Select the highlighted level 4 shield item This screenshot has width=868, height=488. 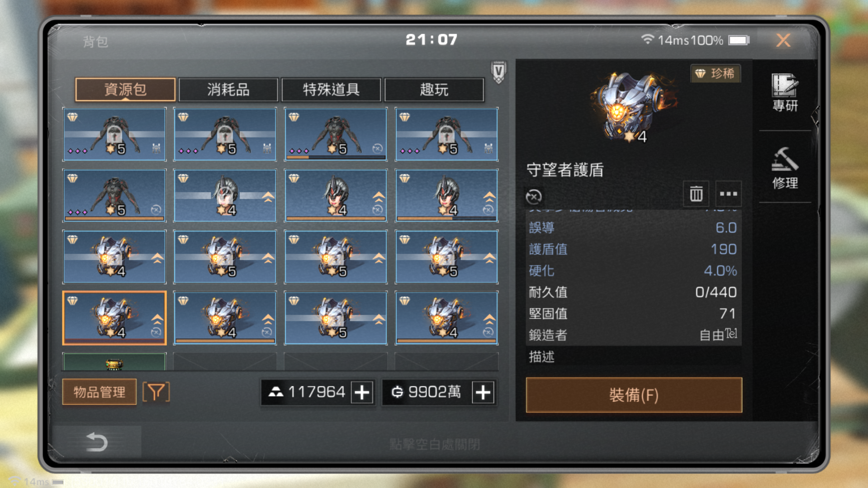114,318
